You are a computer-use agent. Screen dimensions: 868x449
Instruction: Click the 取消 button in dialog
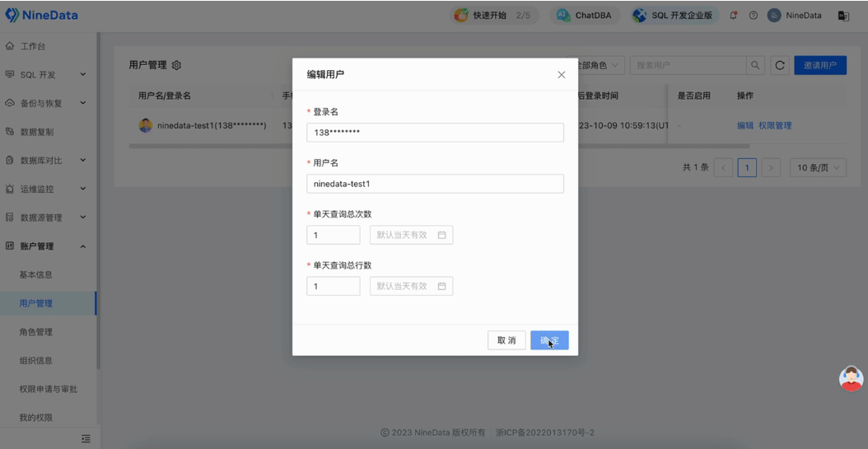click(506, 340)
